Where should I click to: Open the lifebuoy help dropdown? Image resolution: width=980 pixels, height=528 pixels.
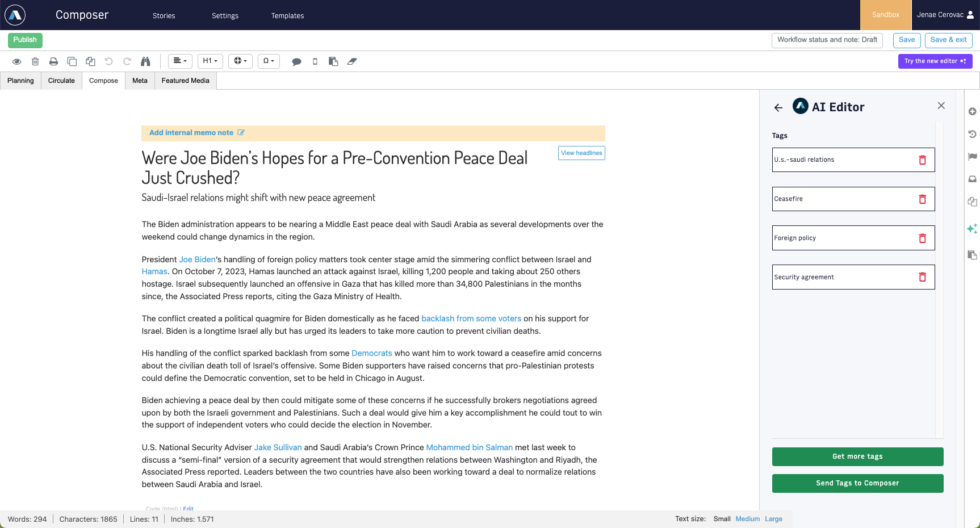[x=241, y=61]
